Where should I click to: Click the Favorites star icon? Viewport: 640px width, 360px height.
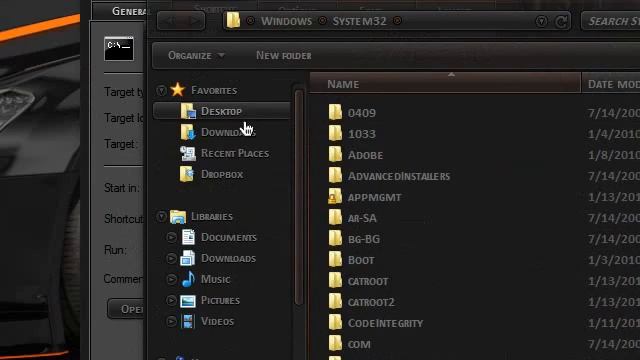(x=178, y=89)
